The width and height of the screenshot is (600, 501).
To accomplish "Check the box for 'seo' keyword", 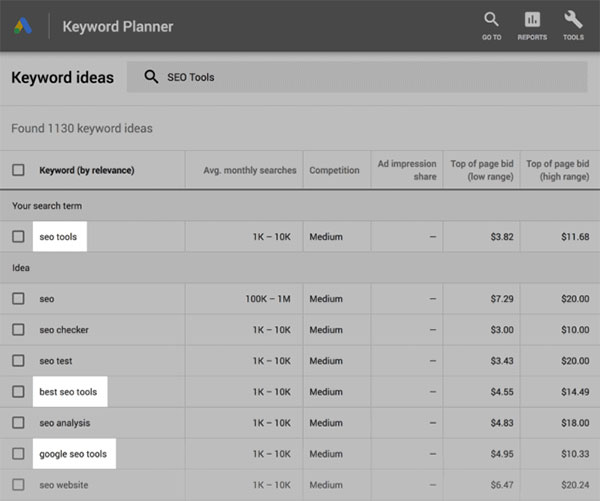I will click(18, 299).
